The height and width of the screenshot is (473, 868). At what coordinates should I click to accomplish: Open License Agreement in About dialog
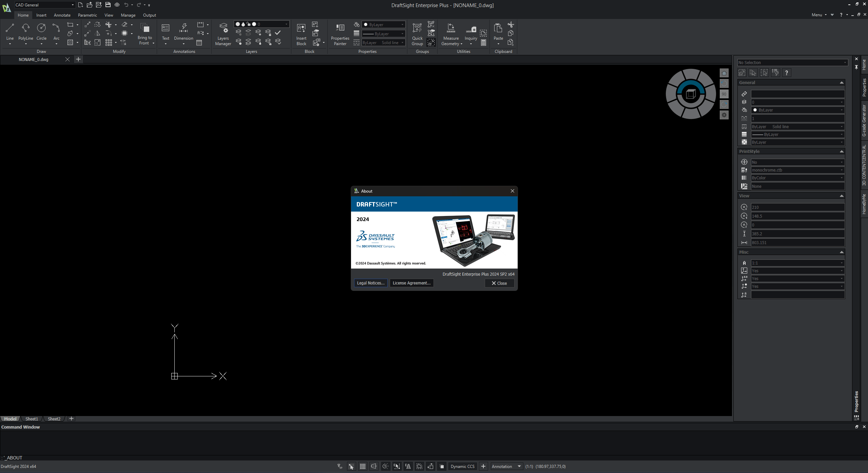click(x=411, y=283)
